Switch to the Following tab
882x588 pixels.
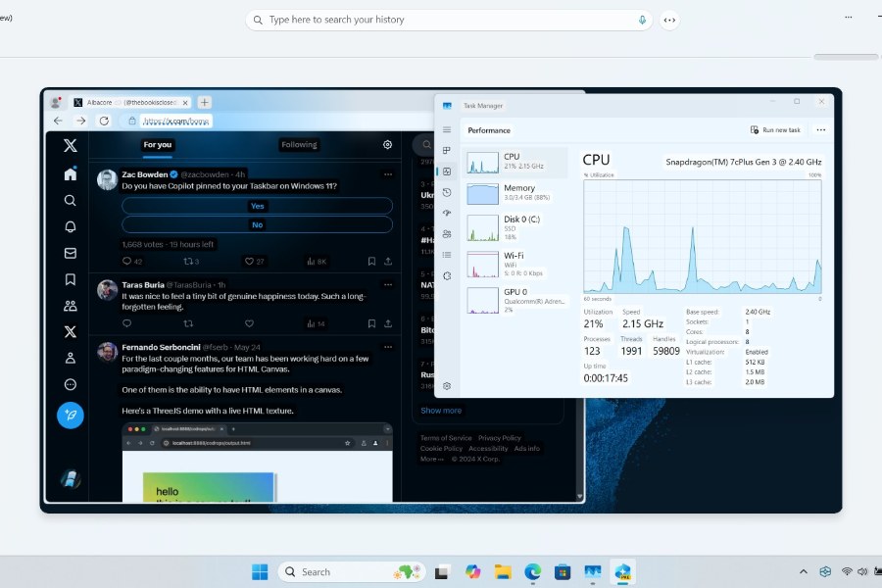pyautogui.click(x=299, y=144)
